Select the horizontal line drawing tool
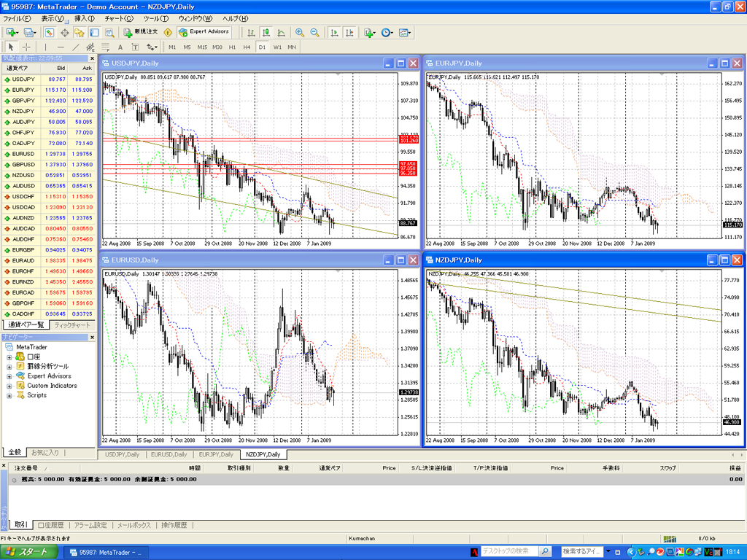 (60, 47)
